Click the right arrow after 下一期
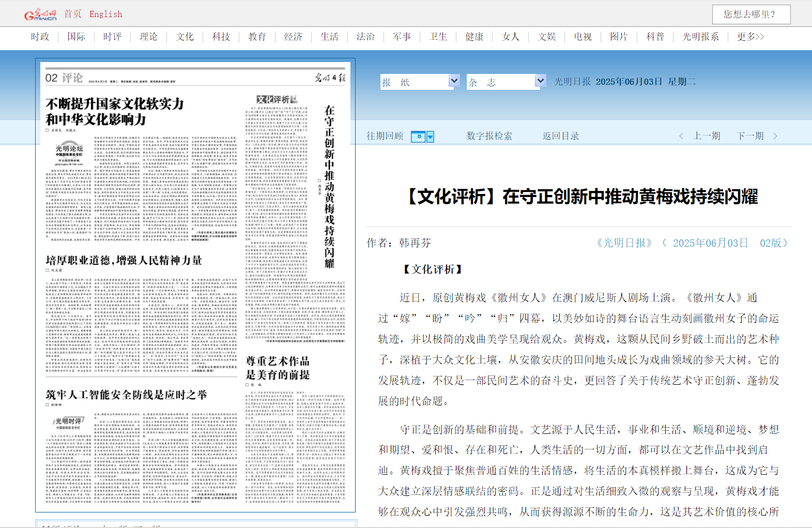 (x=775, y=136)
